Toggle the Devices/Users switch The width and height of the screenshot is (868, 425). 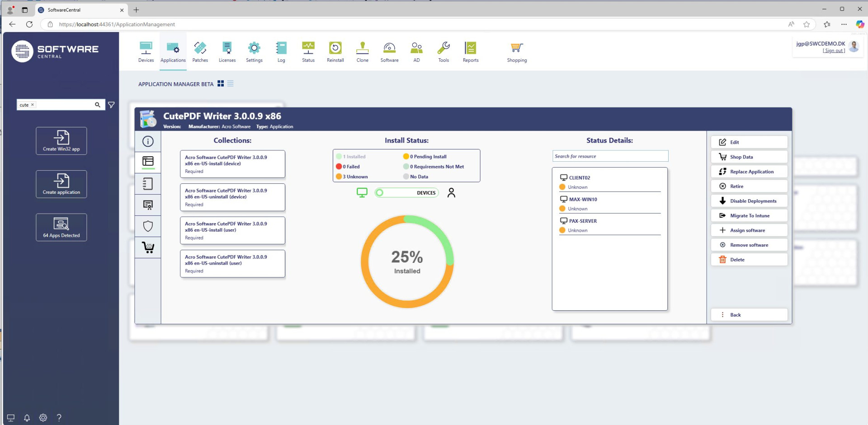point(406,193)
